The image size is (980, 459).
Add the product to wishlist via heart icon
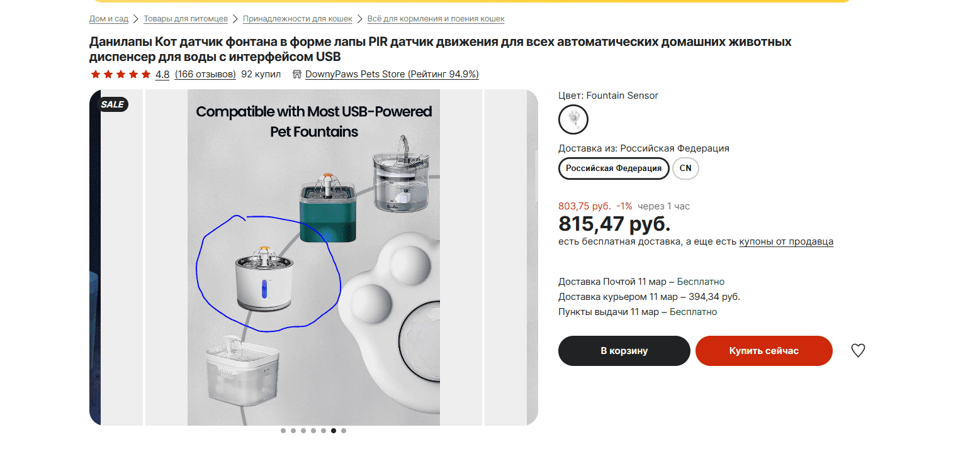click(858, 351)
